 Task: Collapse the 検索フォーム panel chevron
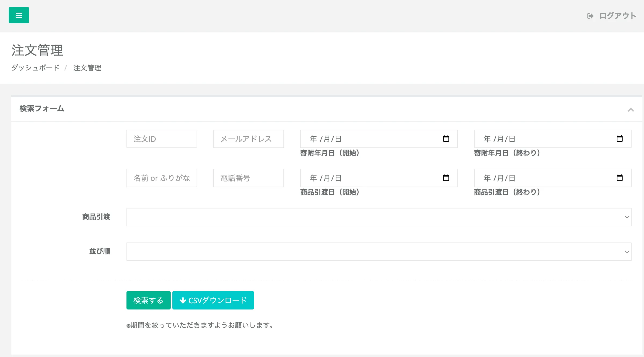631,110
